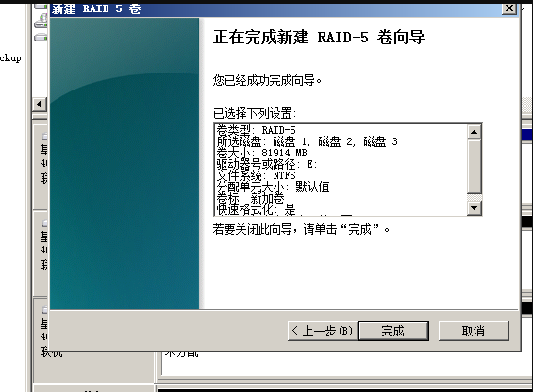Click the third disk icon in lower disk pane
Screen dimensions: 533x392
coord(44,310)
